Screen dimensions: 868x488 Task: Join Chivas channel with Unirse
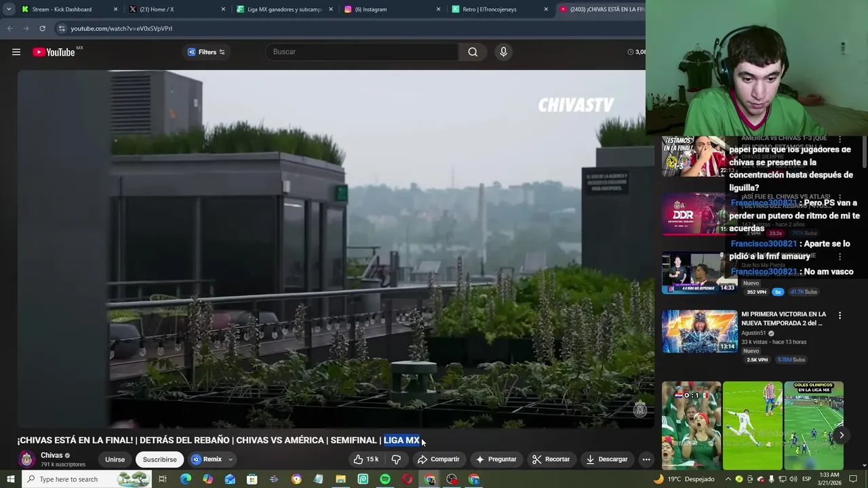(x=115, y=460)
